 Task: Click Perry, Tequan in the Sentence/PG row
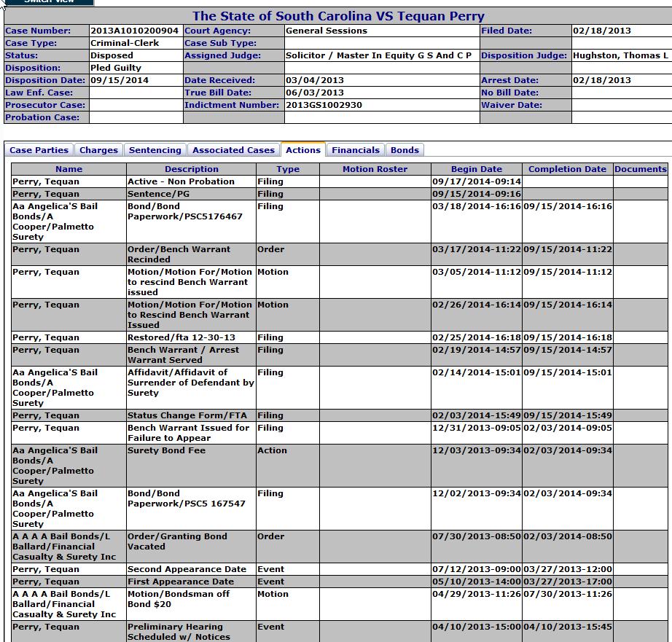(x=46, y=194)
